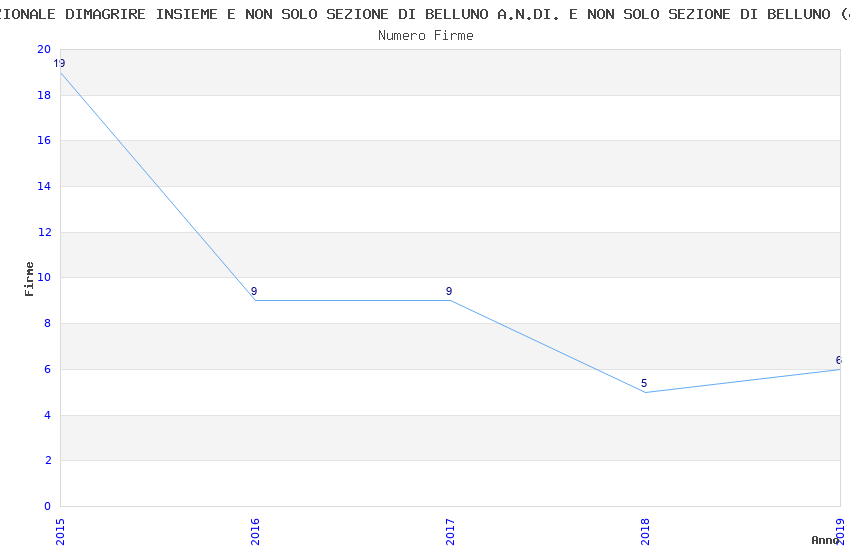The height and width of the screenshot is (550, 850).
Task: Select the 2017 x-axis year label
Action: [450, 531]
